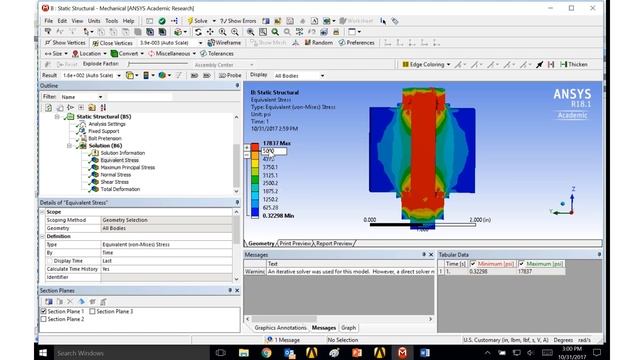Image resolution: width=640 pixels, height=360 pixels.
Task: Click the green checkmark toolbar icon
Action: (162, 21)
